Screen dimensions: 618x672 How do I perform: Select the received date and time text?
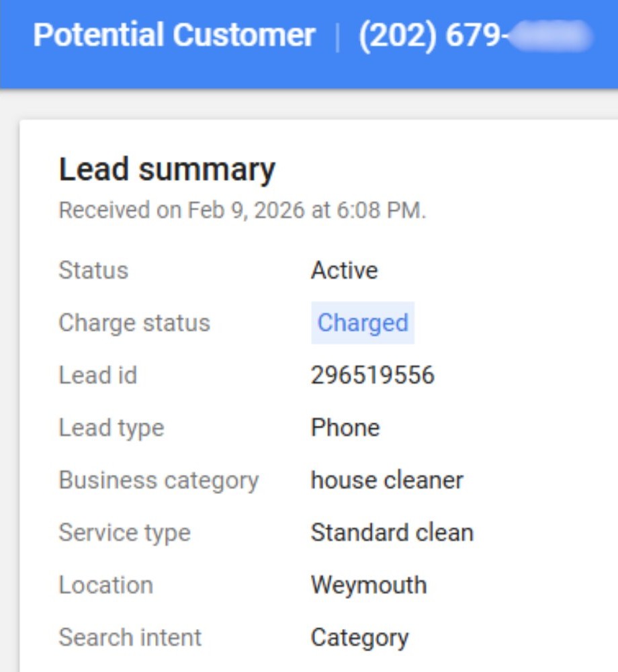pos(242,210)
